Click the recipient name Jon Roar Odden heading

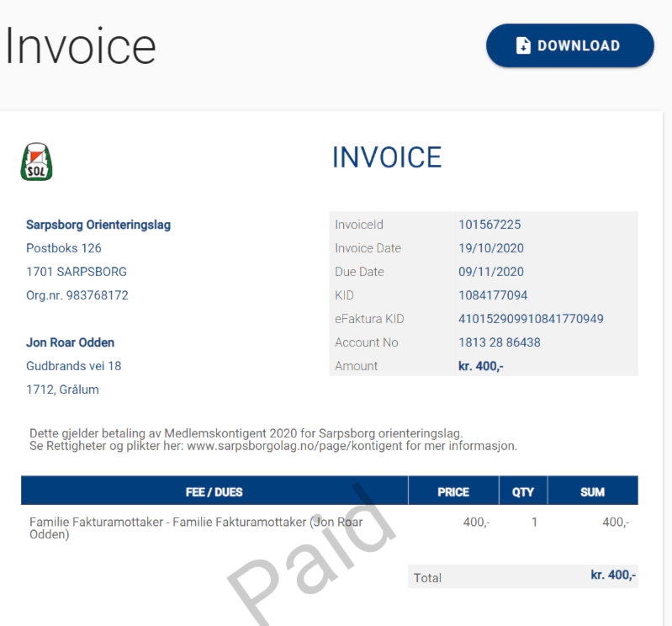click(71, 342)
